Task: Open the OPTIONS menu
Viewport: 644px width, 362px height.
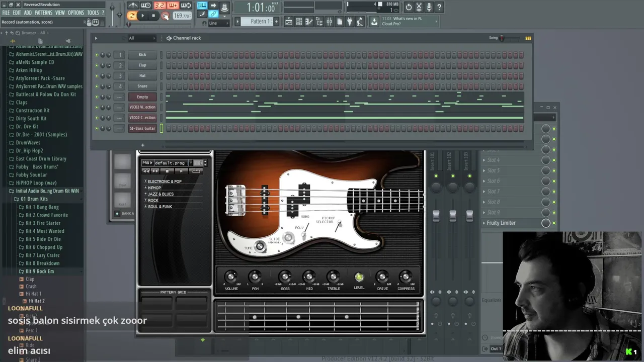Action: point(76,13)
